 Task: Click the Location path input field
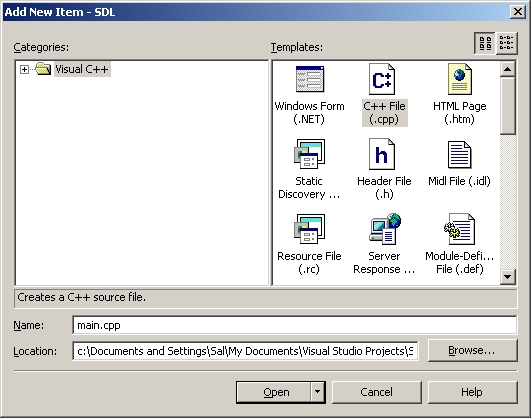tap(245, 351)
